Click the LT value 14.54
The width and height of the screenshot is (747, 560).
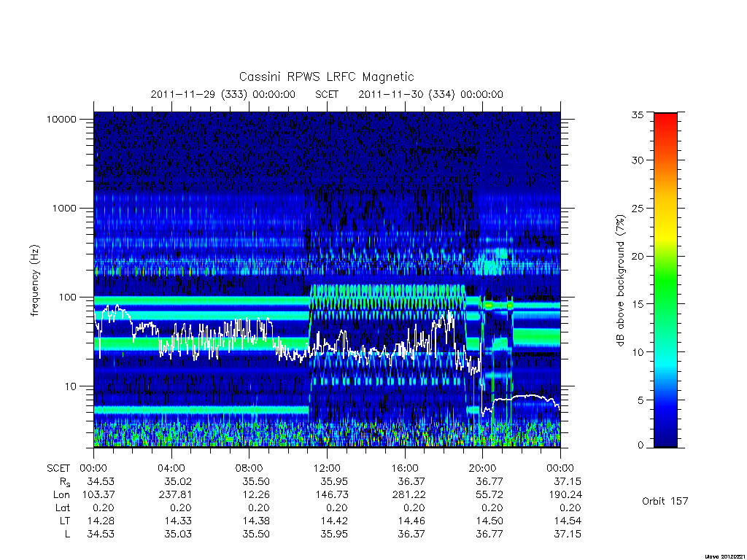coord(568,521)
